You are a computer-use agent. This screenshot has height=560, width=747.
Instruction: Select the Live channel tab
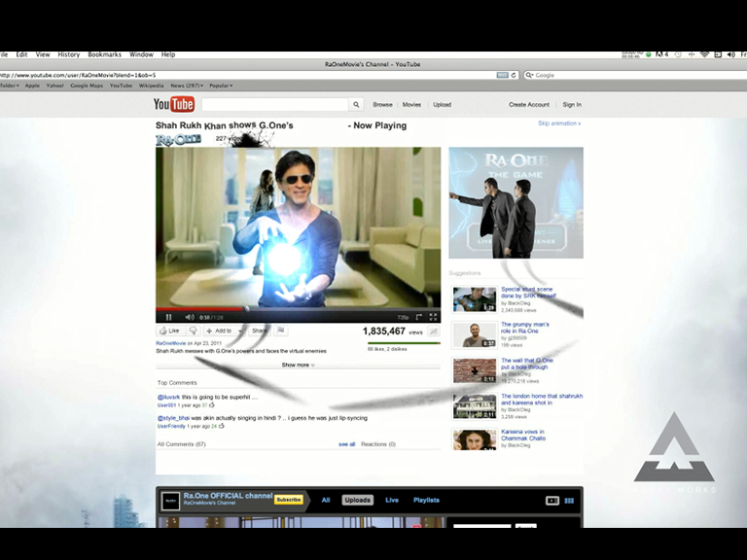tap(392, 500)
